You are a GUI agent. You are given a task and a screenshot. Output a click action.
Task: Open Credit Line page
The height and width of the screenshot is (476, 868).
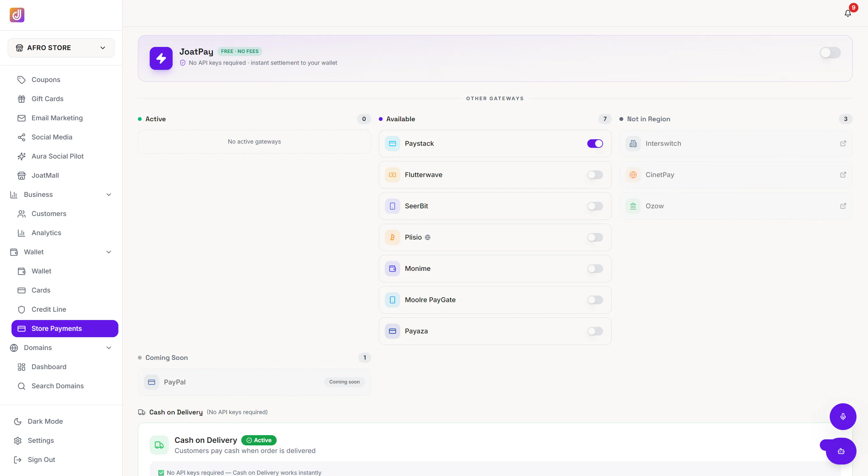[65, 309]
